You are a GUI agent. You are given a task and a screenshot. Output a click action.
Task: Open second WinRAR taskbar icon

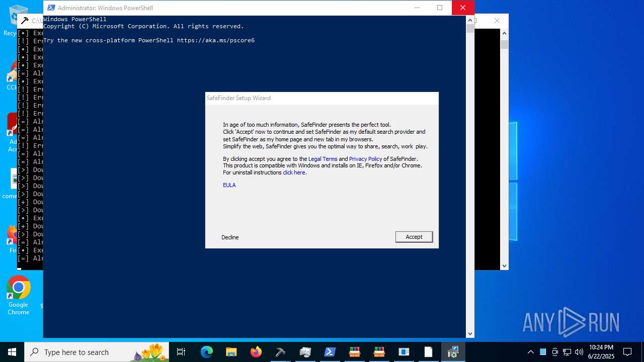pyautogui.click(x=379, y=352)
